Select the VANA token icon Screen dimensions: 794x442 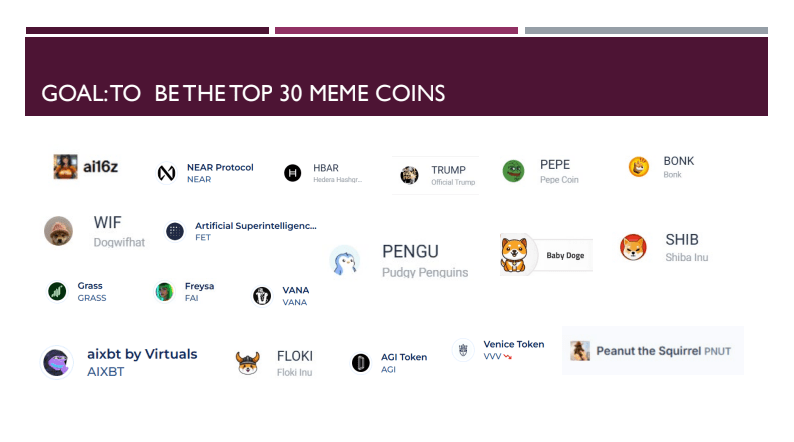(x=262, y=295)
